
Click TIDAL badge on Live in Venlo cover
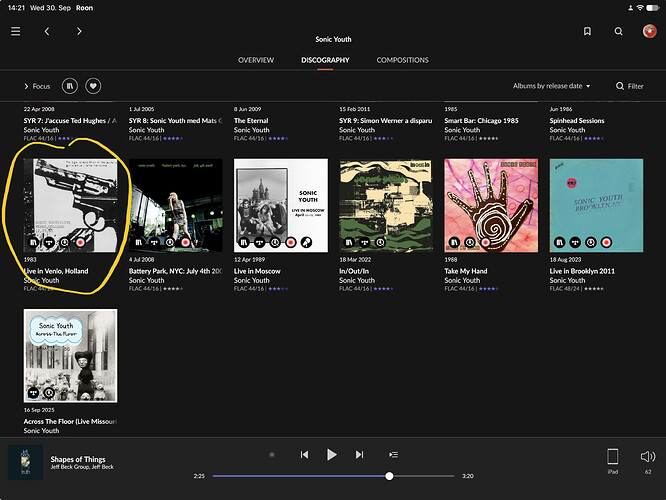click(x=49, y=243)
